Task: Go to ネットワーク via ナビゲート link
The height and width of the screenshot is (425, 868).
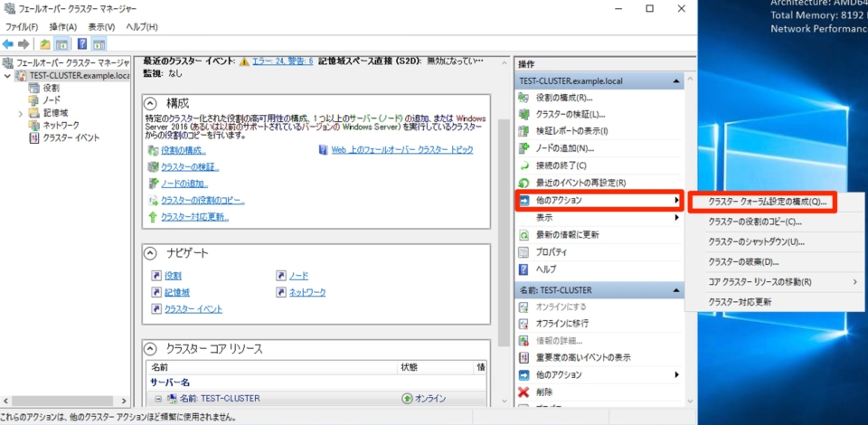Action: click(x=307, y=292)
